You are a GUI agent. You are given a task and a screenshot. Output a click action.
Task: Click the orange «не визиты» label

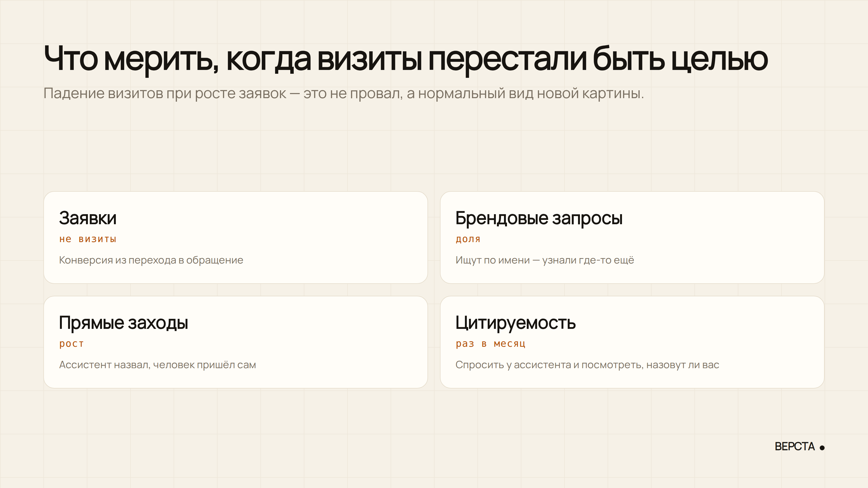[88, 239]
